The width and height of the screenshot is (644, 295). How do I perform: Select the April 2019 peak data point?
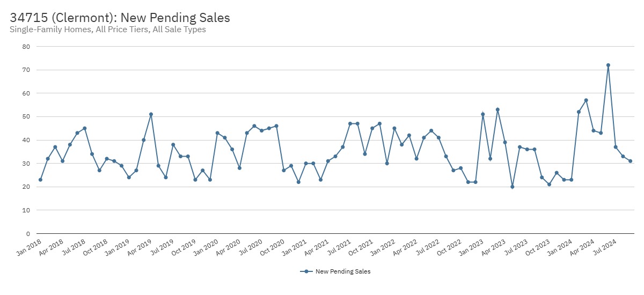click(151, 114)
